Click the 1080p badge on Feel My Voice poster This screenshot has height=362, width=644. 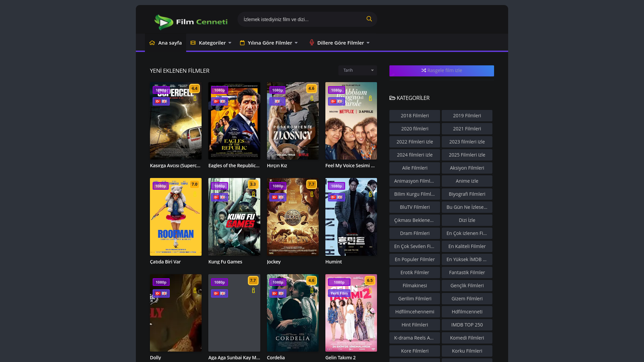pyautogui.click(x=336, y=90)
